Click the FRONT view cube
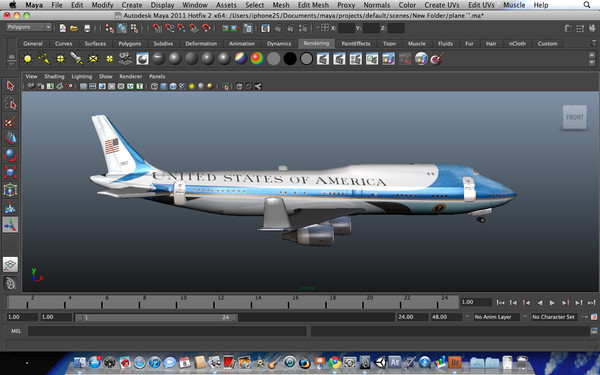 (x=575, y=117)
